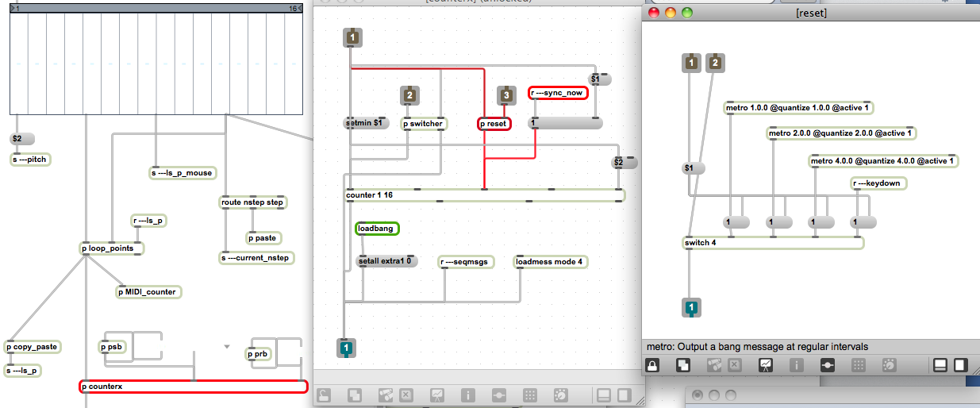Select inlet 3 in the counterx patcher
Image resolution: width=980 pixels, height=408 pixels.
coord(506,95)
